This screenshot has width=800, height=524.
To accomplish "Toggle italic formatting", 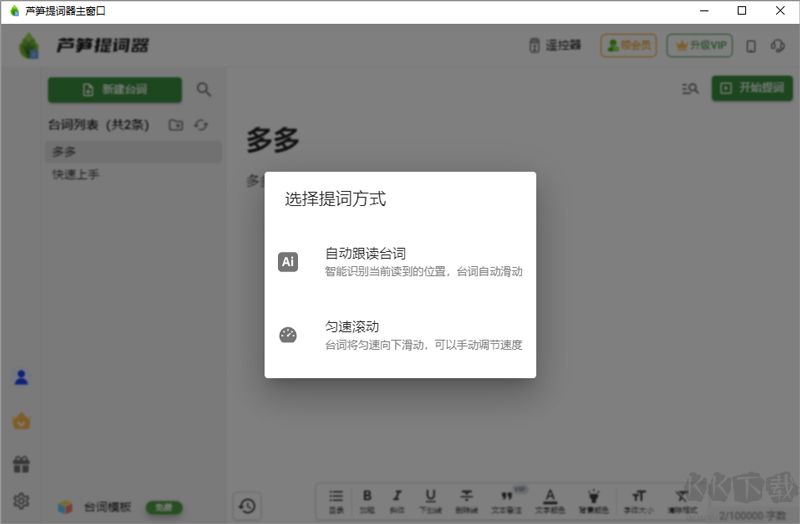I will tap(397, 501).
